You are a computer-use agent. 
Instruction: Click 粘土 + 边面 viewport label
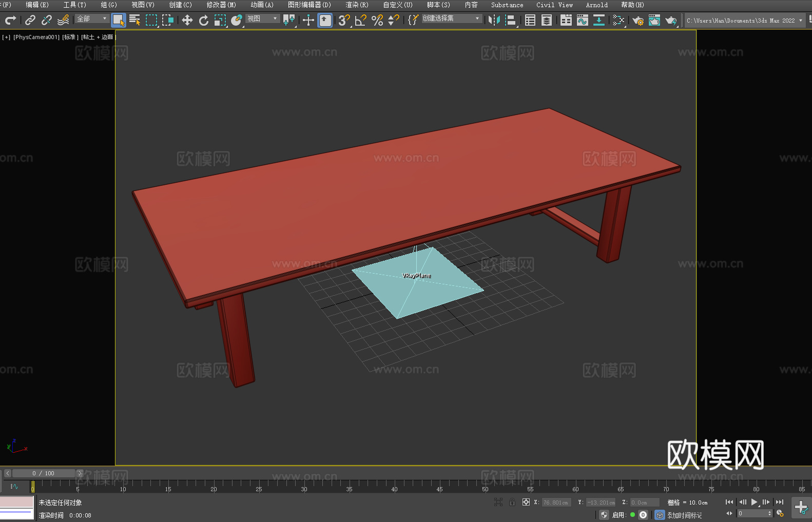(98, 37)
